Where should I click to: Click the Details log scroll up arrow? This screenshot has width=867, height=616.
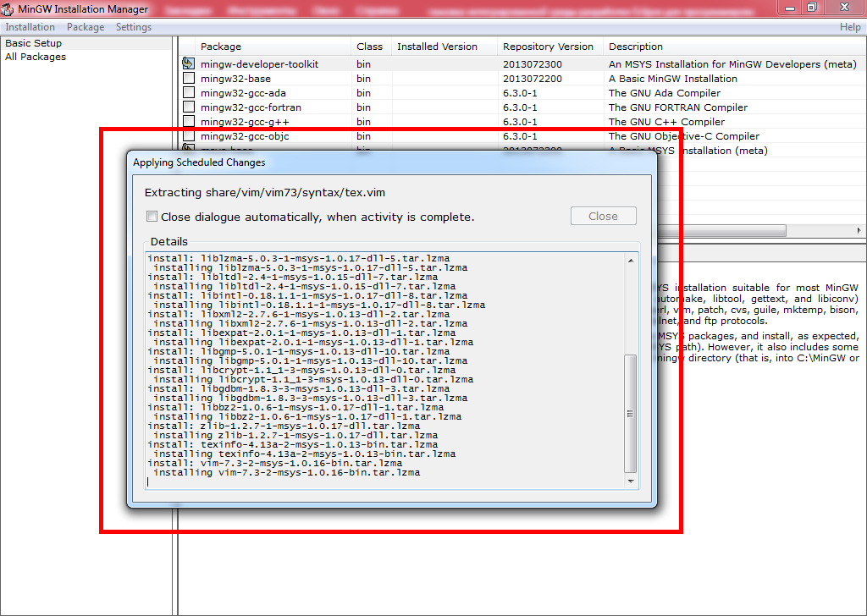point(630,261)
